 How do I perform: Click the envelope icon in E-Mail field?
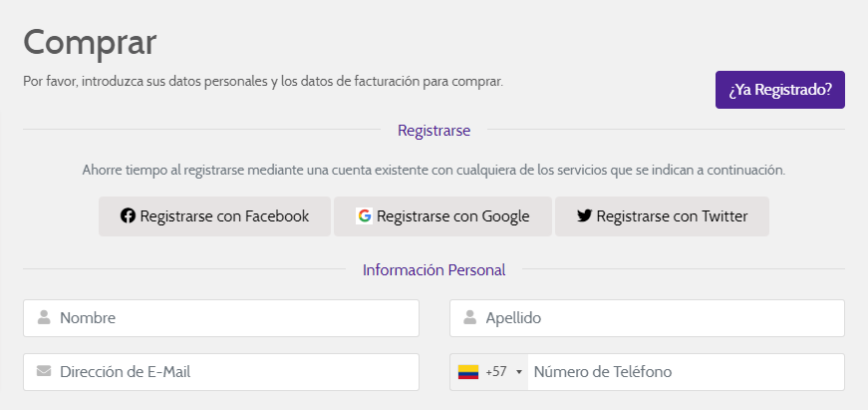coord(44,371)
